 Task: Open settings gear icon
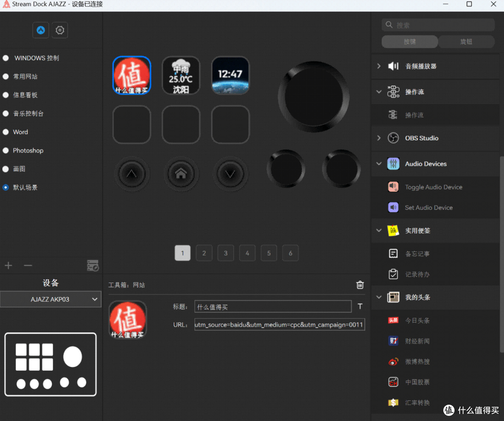coord(60,30)
